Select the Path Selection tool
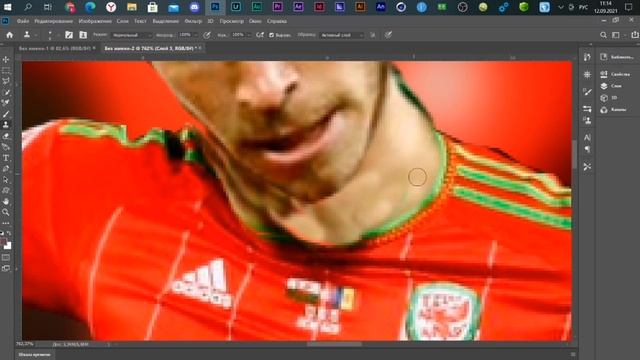Viewport: 640px width, 360px height. (x=6, y=180)
